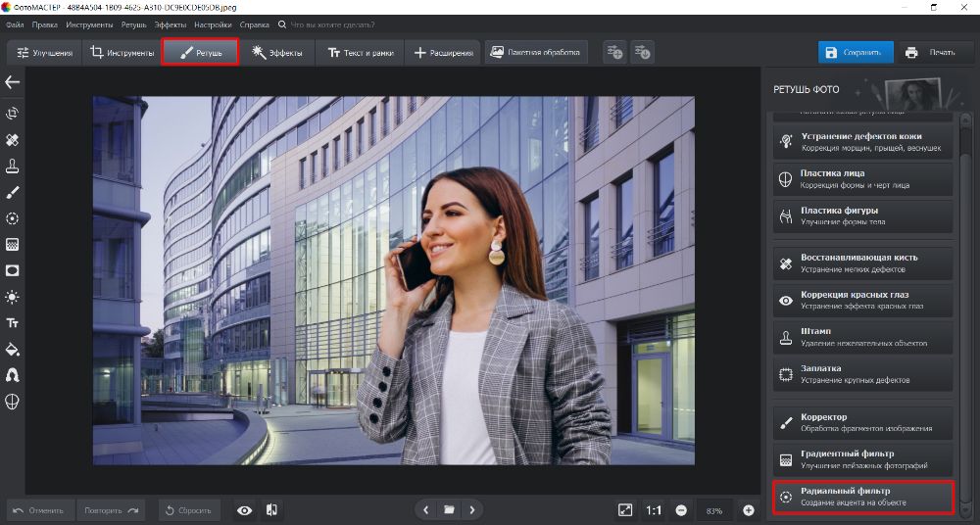This screenshot has width=980, height=525.
Task: Open Радиальный фильтр from the retouch panel
Action: click(862, 496)
